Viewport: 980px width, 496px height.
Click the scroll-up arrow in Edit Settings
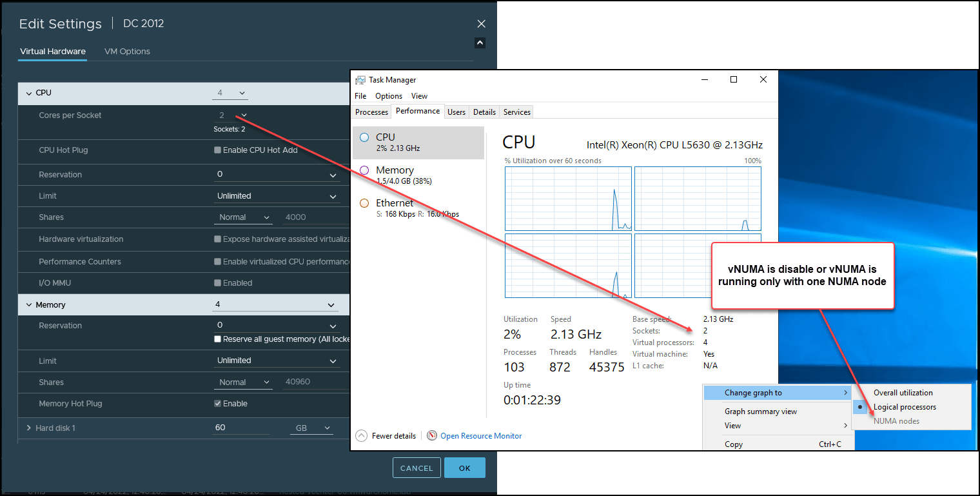coord(479,43)
